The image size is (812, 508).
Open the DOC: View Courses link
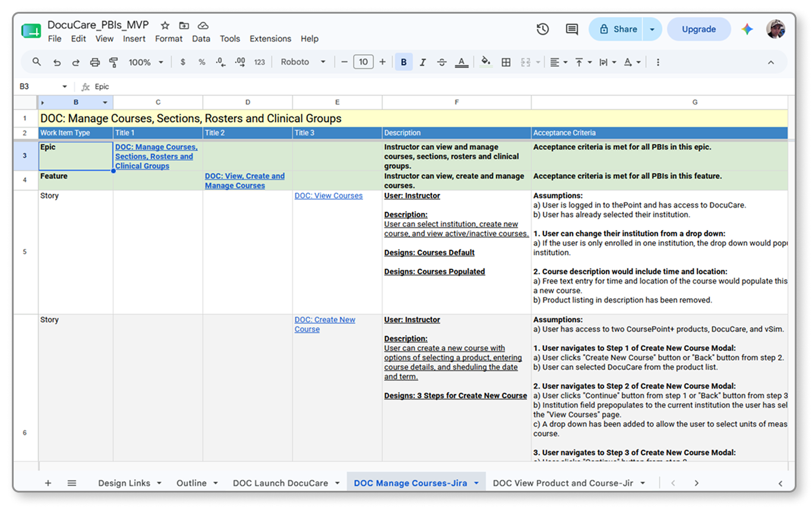(x=328, y=196)
